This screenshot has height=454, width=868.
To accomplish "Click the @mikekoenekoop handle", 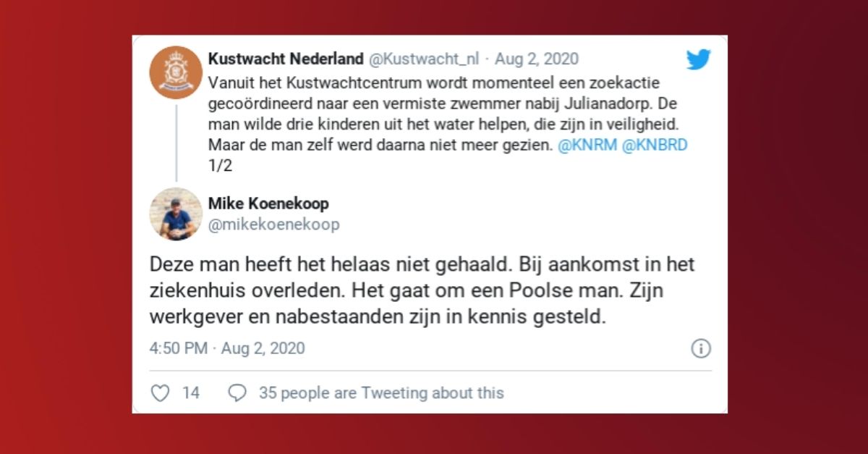I will [x=273, y=224].
